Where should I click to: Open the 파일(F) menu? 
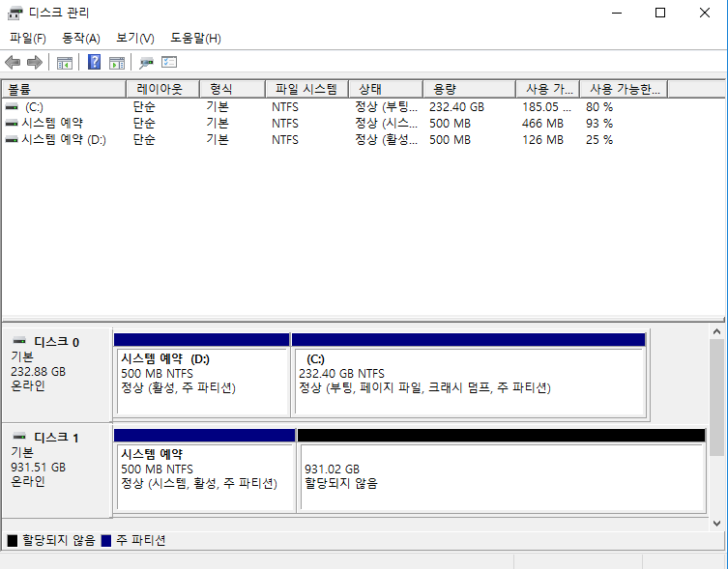point(28,38)
